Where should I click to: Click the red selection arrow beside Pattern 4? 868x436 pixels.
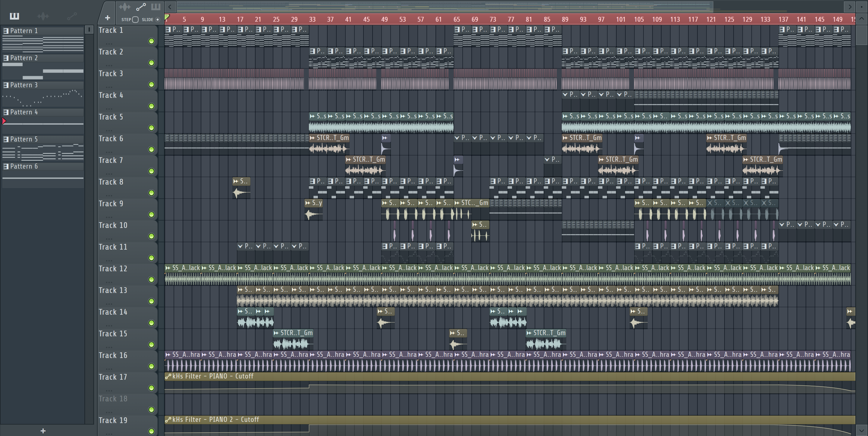[x=4, y=121]
